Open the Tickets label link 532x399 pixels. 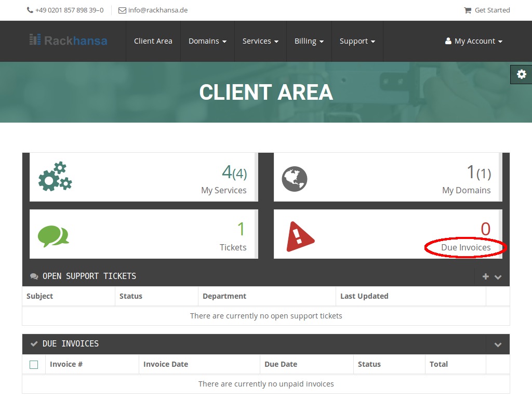[x=233, y=247]
